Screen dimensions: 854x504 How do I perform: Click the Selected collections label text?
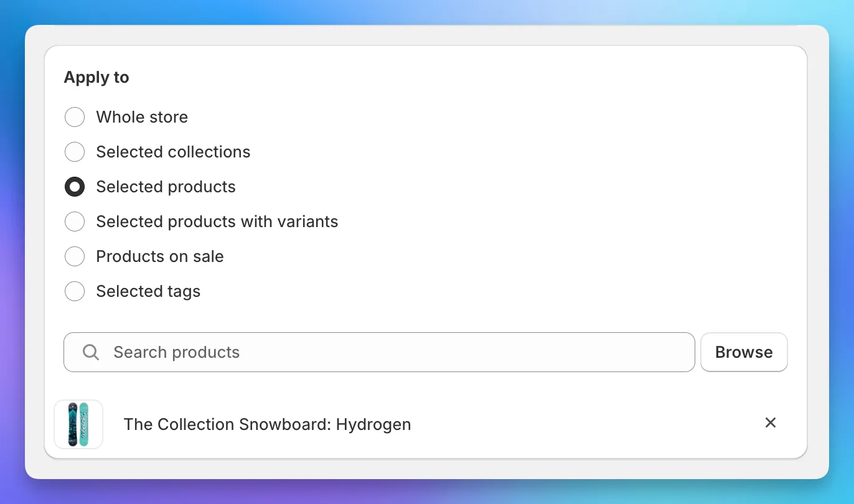[x=173, y=152]
